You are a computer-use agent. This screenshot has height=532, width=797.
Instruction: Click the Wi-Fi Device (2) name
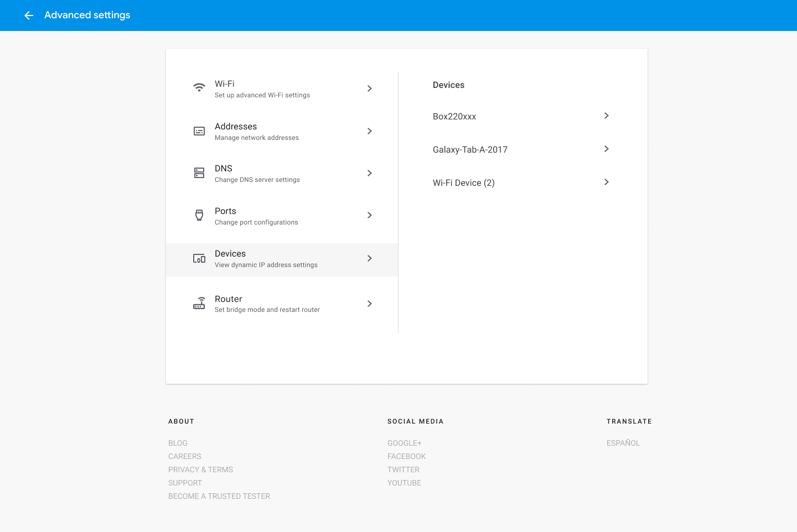coord(464,182)
